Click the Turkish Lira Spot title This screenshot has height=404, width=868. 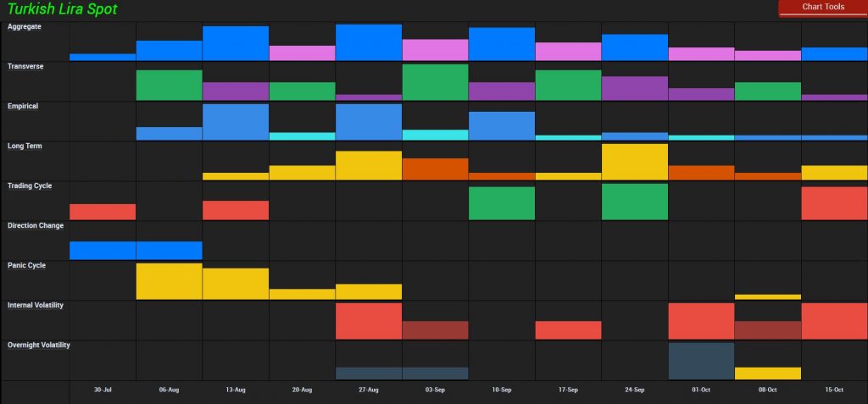point(62,9)
